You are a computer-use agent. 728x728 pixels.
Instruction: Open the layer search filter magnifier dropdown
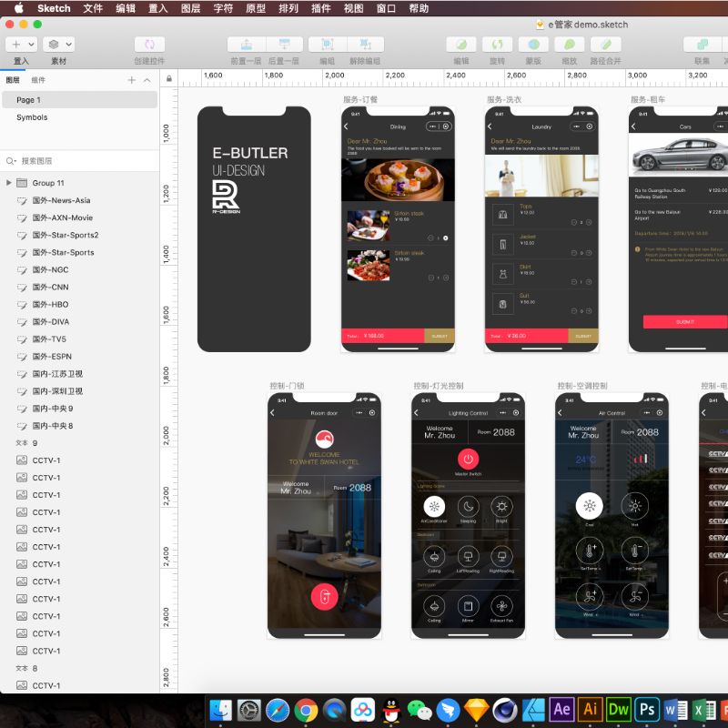(x=11, y=161)
